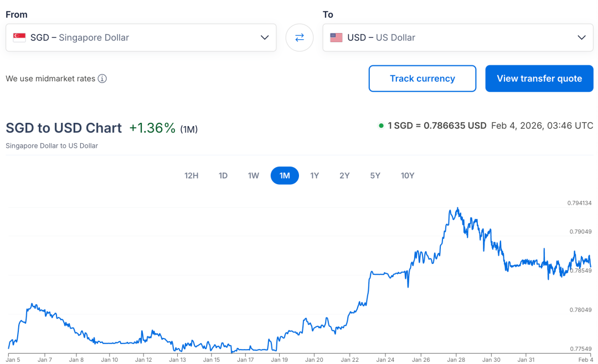Choose the active 1M range pill
This screenshot has height=364, width=598.
click(x=285, y=176)
